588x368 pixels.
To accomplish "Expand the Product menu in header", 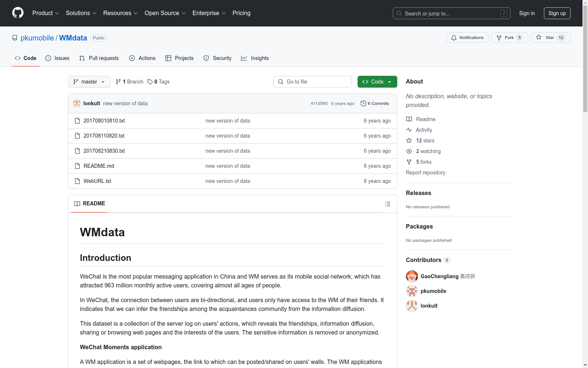I will [46, 13].
